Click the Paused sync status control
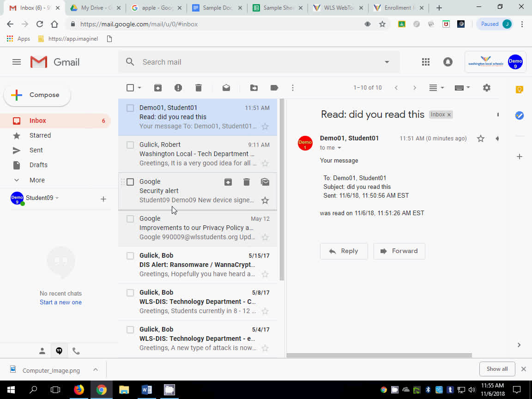Image resolution: width=532 pixels, height=399 pixels. 490,24
